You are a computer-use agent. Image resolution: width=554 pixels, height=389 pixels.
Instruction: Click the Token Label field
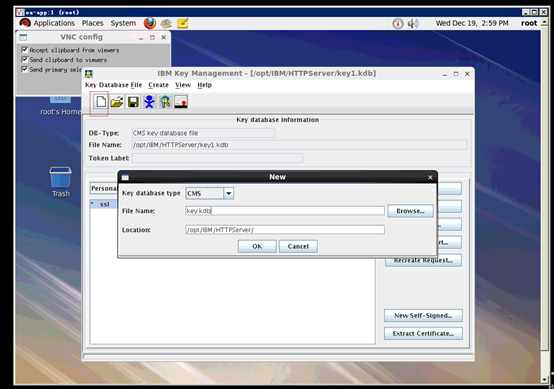217,158
